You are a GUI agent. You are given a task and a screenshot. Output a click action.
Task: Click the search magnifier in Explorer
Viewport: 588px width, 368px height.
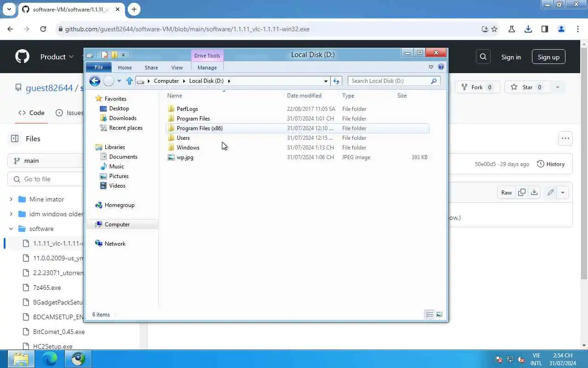pos(434,81)
